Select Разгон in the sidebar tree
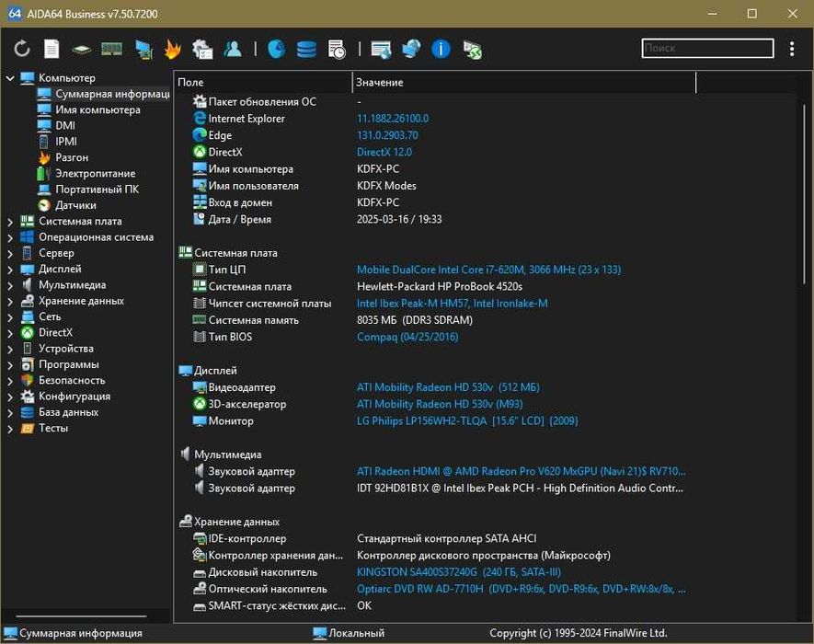Viewport: 814px width, 644px height. (72, 157)
